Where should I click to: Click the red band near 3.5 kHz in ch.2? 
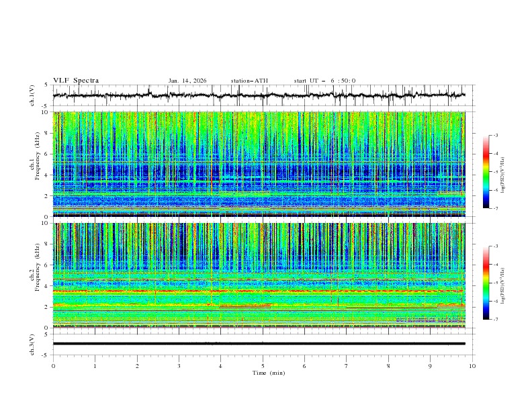pos(259,291)
